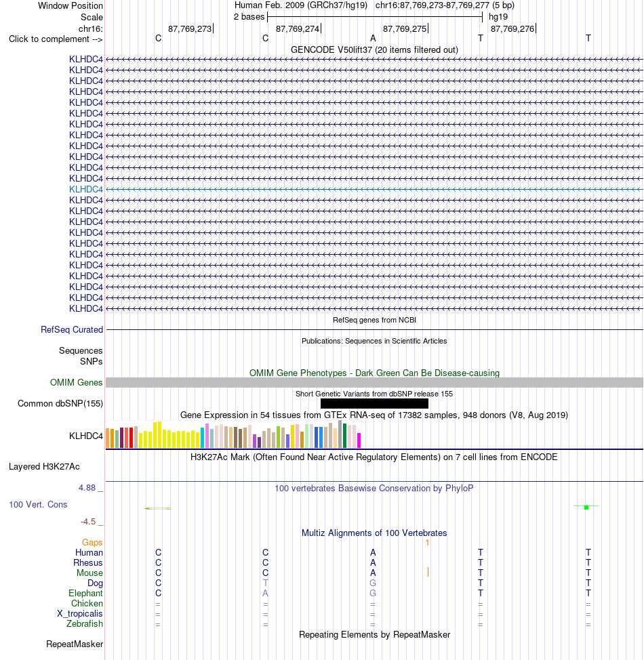This screenshot has height=660, width=644.
Task: Click "Human Feb. 2009 (GRCh37/hg19)" assembly title
Action: [301, 5]
